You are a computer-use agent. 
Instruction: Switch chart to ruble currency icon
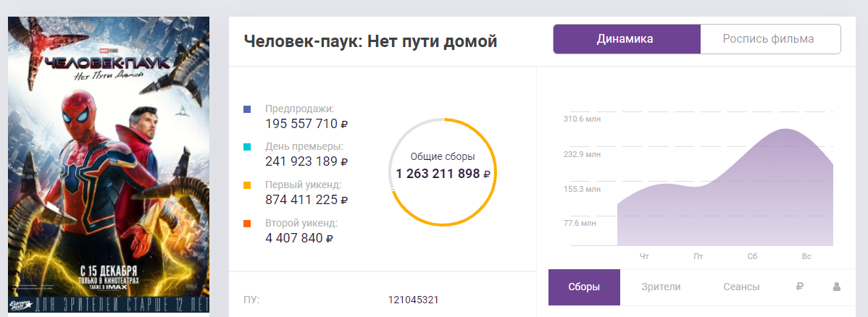[799, 287]
